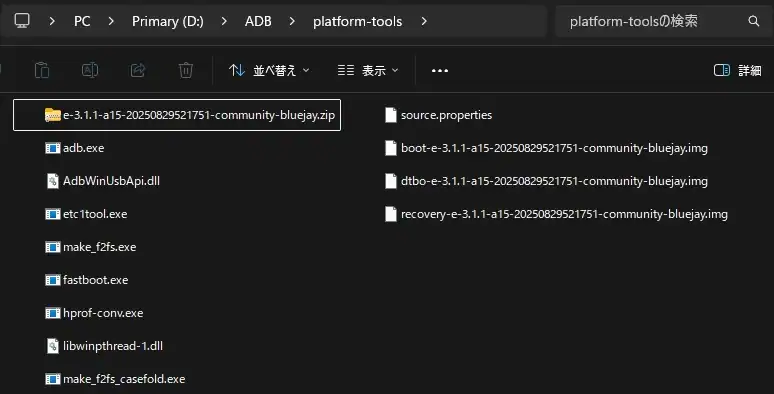Click the hprof-conv.exe file icon

coord(53,313)
